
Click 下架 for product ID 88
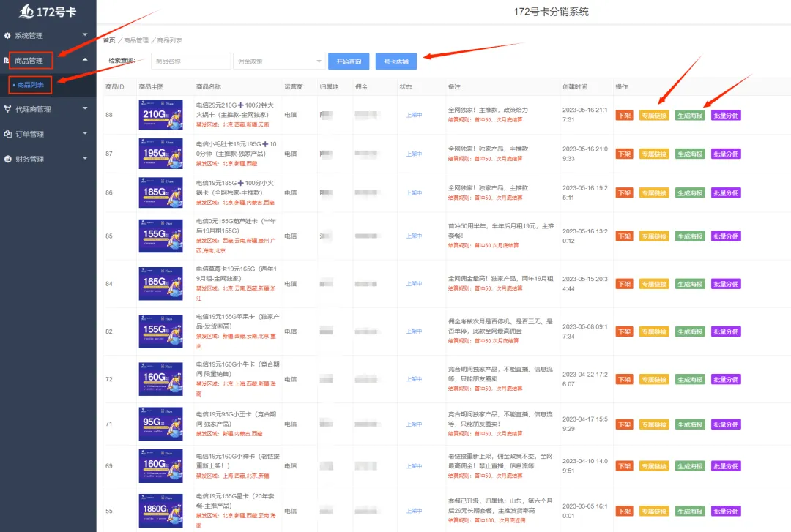coord(624,115)
